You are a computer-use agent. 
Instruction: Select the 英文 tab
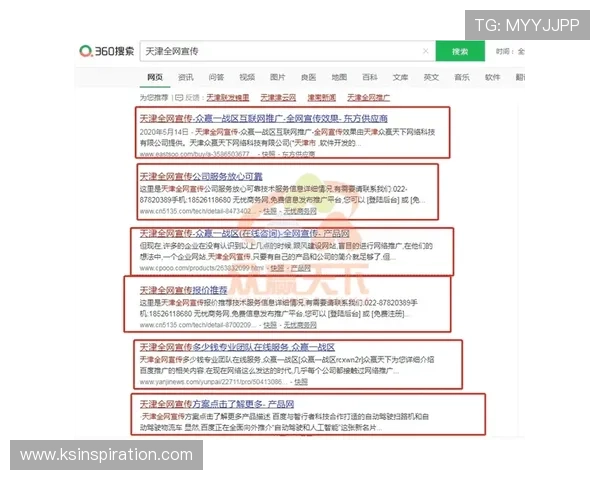pos(431,77)
